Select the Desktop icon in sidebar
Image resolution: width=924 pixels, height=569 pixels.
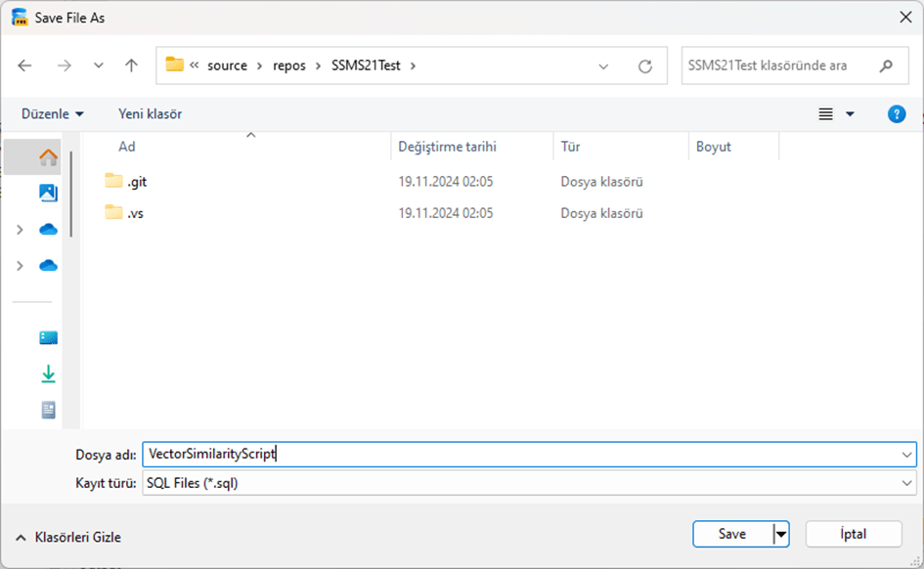coord(48,338)
